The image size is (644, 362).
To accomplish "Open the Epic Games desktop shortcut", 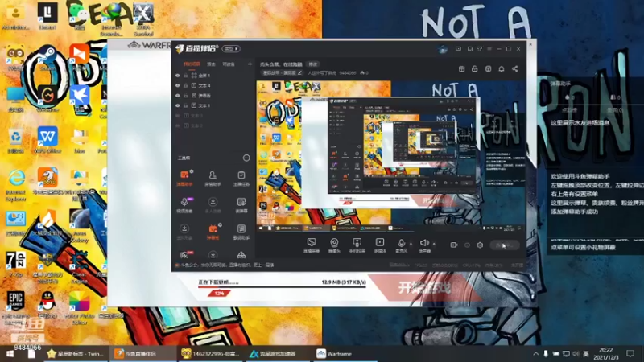I will [15, 307].
